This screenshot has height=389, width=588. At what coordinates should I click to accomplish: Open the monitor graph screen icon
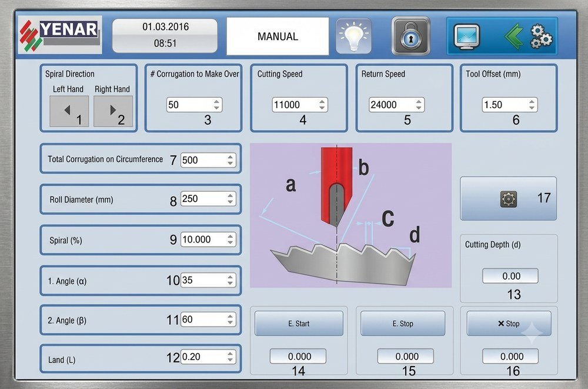coord(466,37)
